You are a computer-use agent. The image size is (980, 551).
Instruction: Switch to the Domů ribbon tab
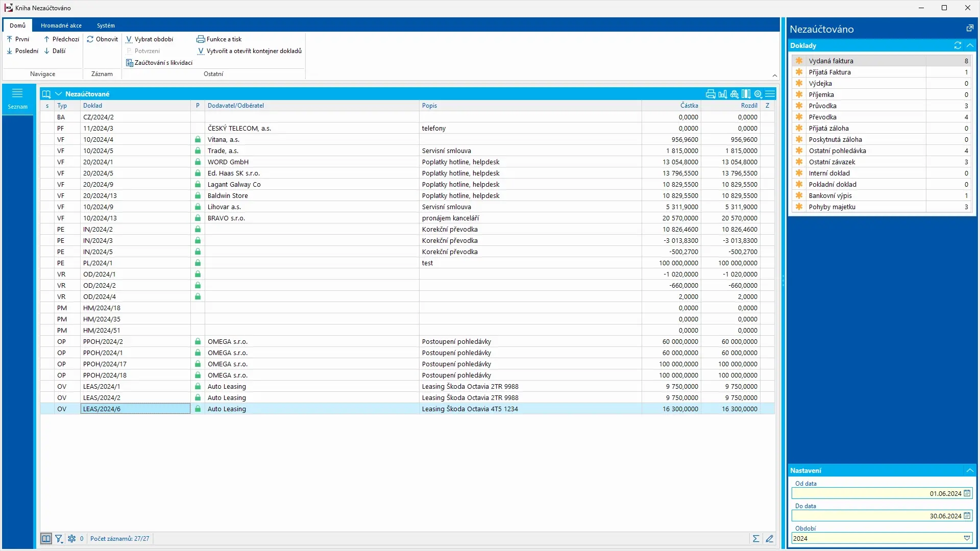tap(17, 26)
